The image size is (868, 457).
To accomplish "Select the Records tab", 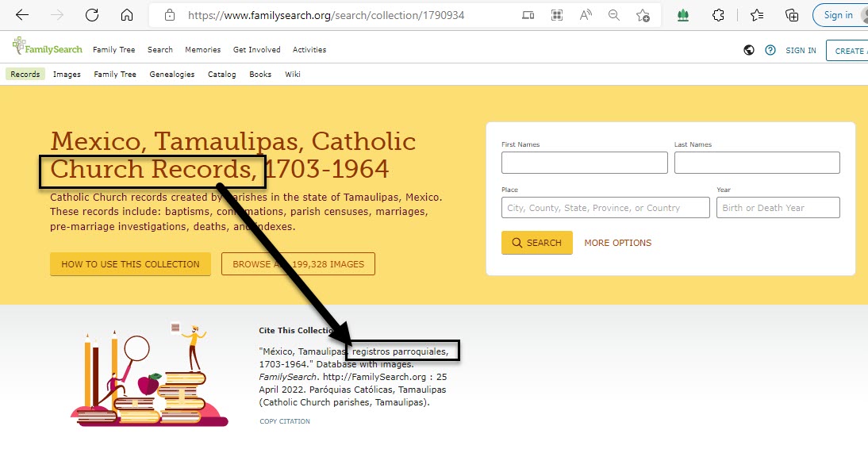I will 25,74.
